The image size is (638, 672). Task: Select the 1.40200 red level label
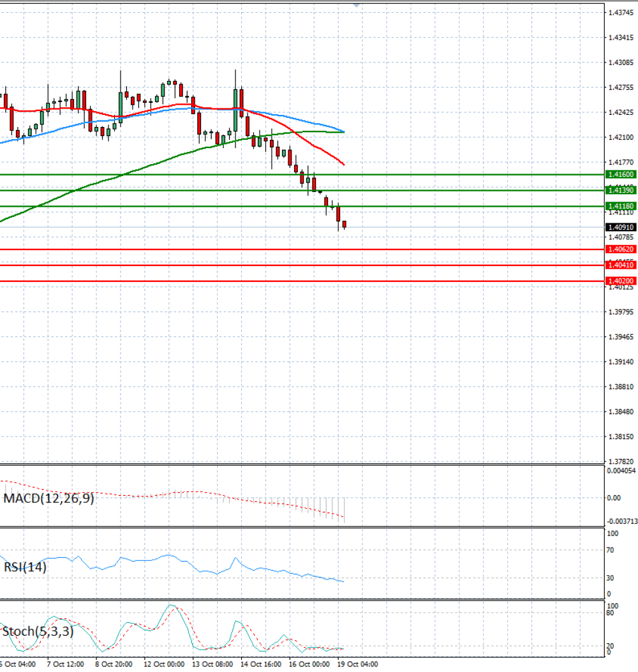point(621,281)
